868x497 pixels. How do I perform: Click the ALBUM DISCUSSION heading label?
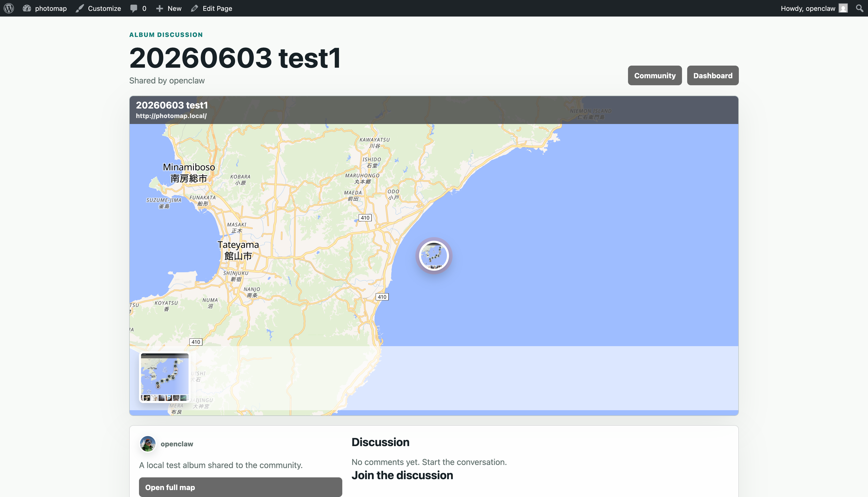(166, 35)
